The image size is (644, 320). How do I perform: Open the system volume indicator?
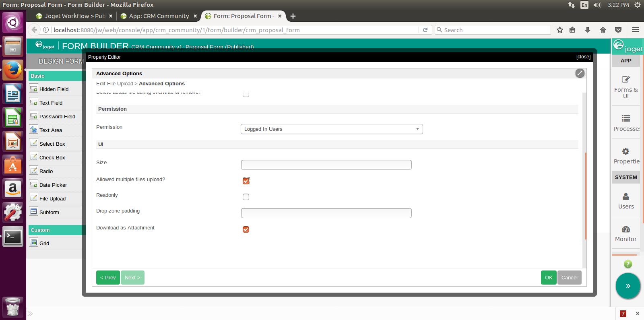coord(597,5)
